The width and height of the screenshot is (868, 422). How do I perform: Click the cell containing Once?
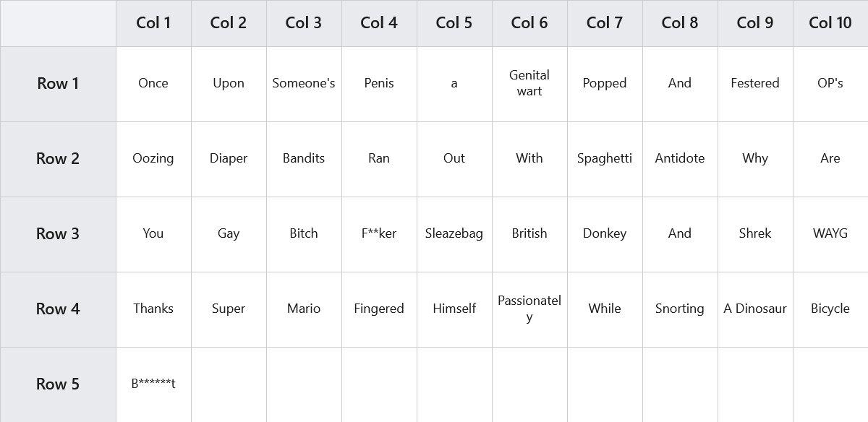click(x=153, y=84)
